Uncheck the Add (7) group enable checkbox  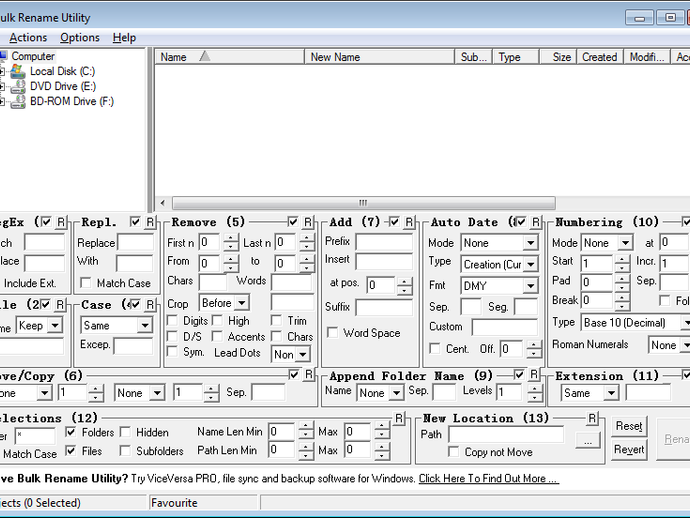pyautogui.click(x=394, y=222)
